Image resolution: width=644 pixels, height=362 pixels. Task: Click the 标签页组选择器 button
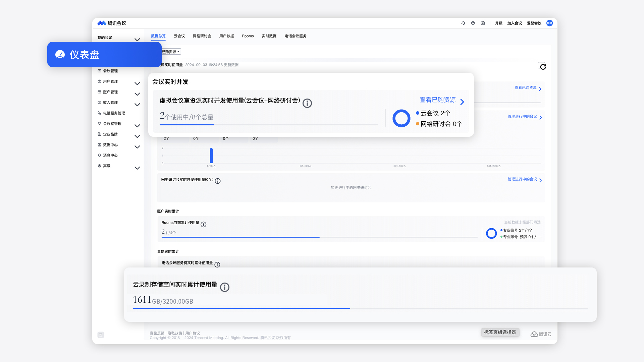coord(500,332)
